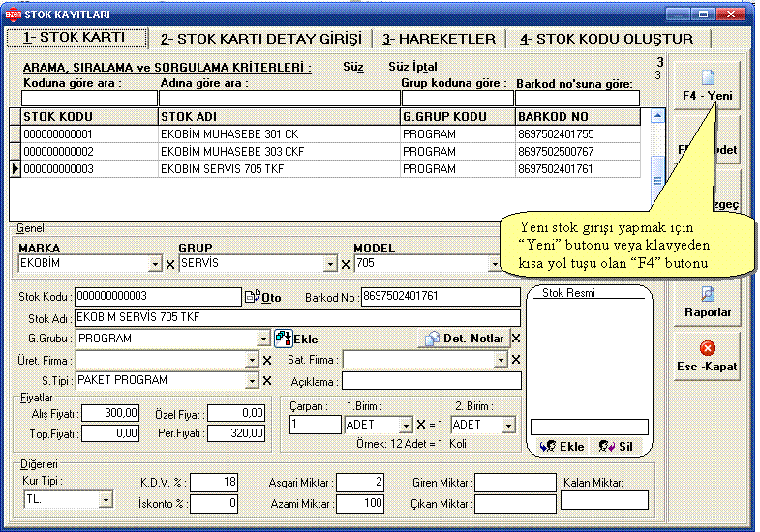Click Süz İptal to cancel filter
This screenshot has height=532, width=760.
(x=412, y=67)
